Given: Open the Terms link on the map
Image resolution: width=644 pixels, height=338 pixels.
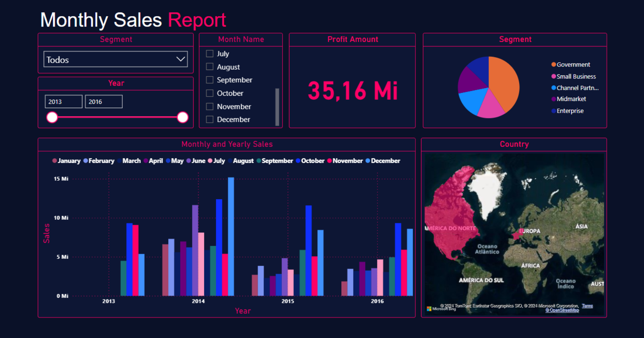Looking at the screenshot, I should tap(587, 306).
